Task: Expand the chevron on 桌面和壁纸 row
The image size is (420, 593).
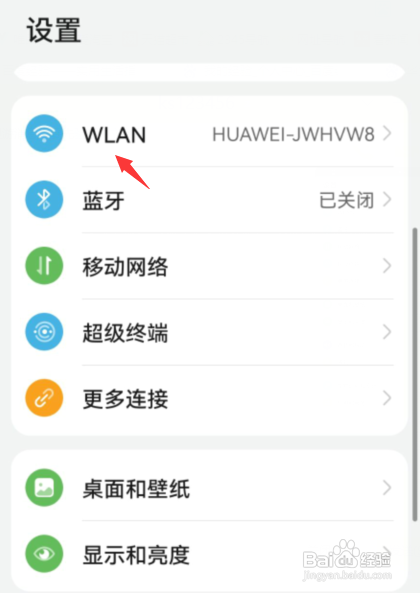Action: pyautogui.click(x=387, y=488)
